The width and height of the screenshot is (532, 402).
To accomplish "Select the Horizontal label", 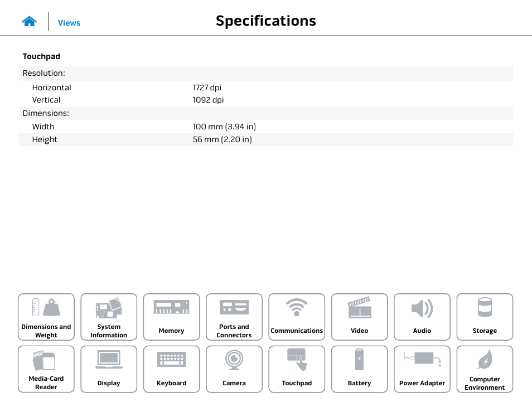I will coord(51,88).
